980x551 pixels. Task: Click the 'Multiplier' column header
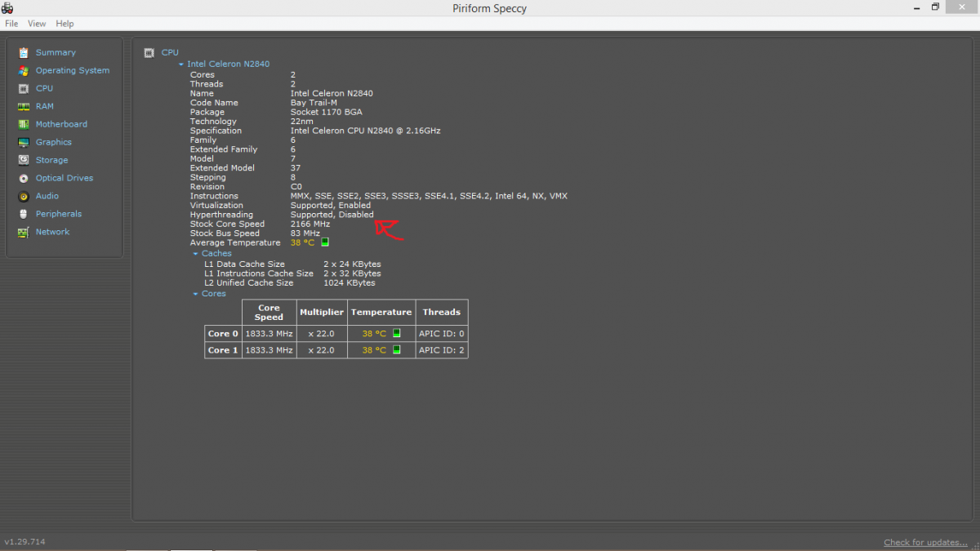tap(322, 313)
